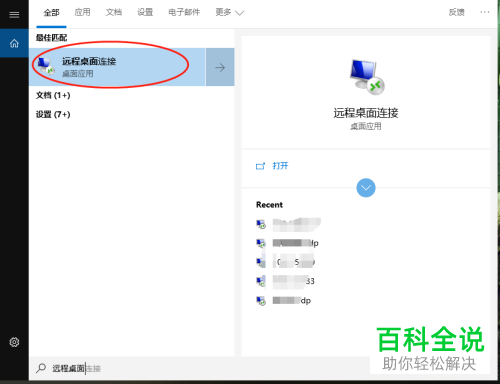Click the open-window icon beside 打开
Image resolution: width=500 pixels, height=384 pixels.
coord(260,166)
